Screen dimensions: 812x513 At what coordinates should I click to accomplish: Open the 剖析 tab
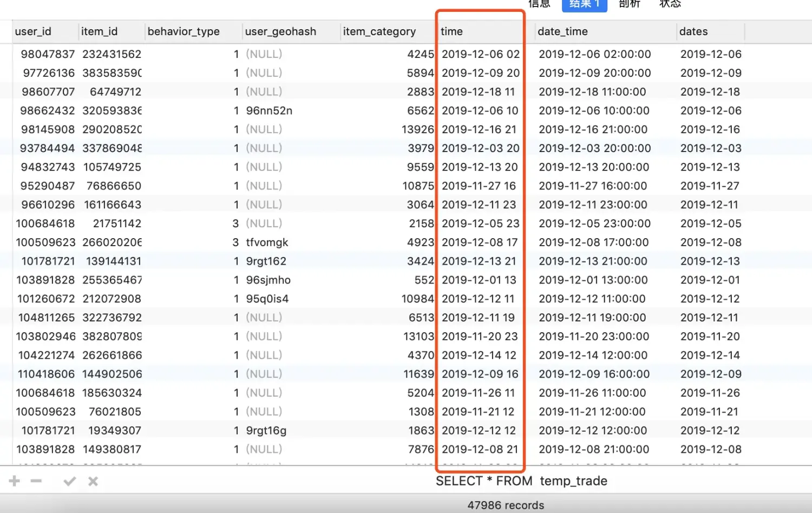tap(629, 4)
